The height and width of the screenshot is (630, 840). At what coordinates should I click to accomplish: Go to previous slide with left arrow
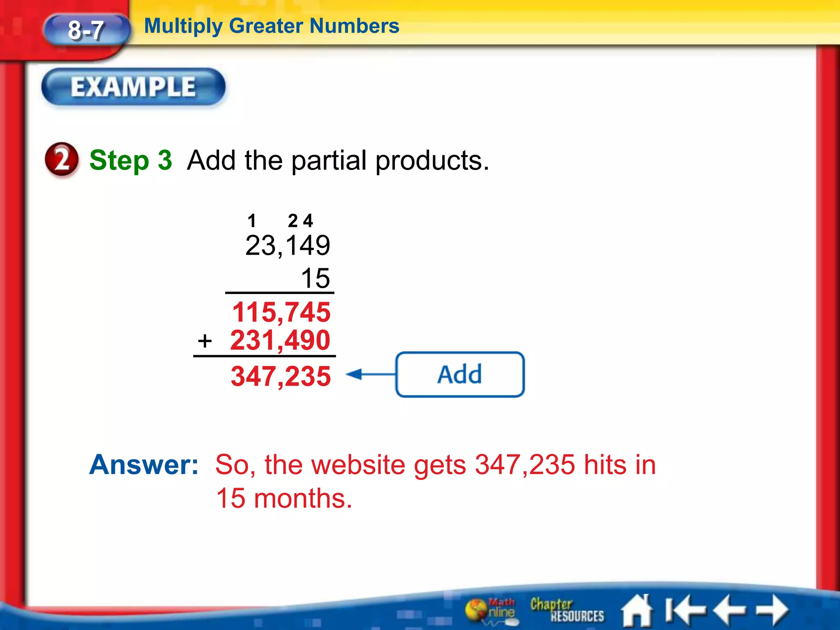pos(729,611)
